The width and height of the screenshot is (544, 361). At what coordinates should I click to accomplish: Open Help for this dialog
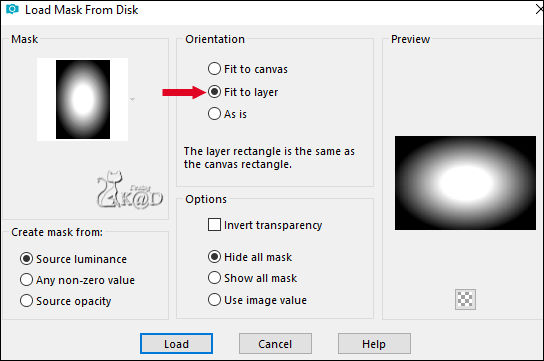click(x=374, y=344)
